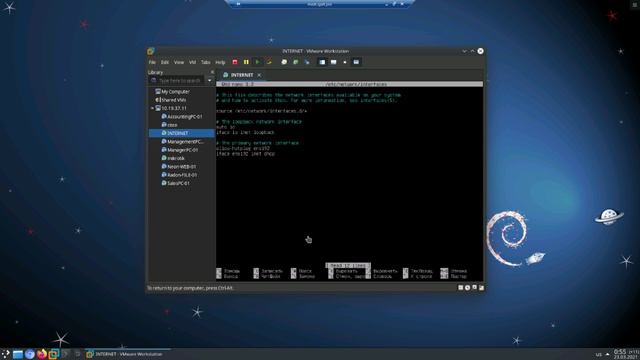
Task: Close the INTERNET tab
Action: click(259, 75)
